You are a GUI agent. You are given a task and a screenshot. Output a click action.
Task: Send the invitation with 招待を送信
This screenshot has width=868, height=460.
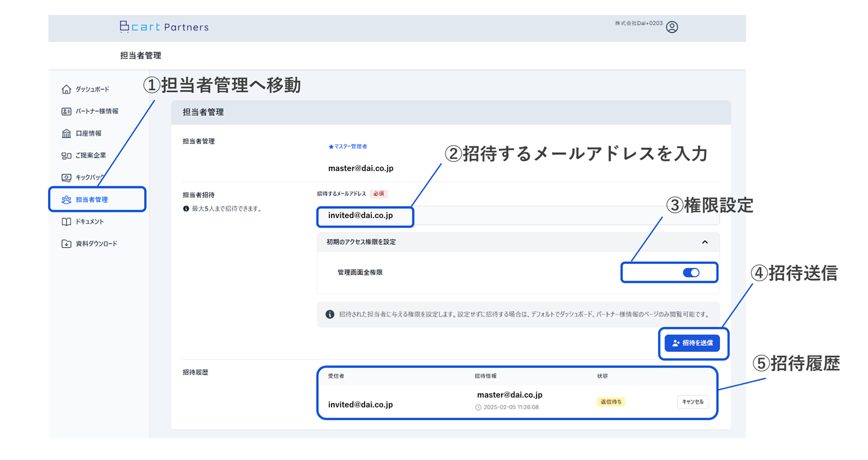[692, 343]
